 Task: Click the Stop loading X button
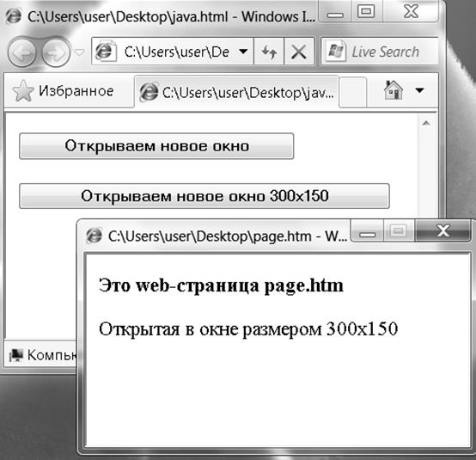(299, 52)
